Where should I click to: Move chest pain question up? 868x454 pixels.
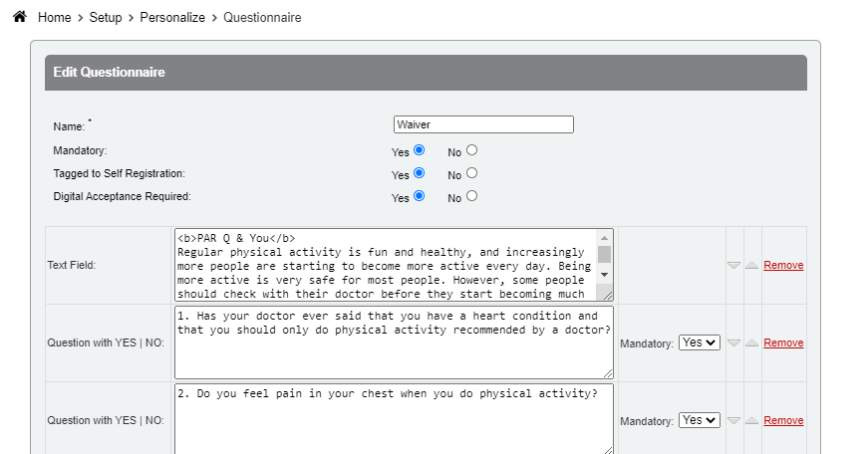pos(751,421)
